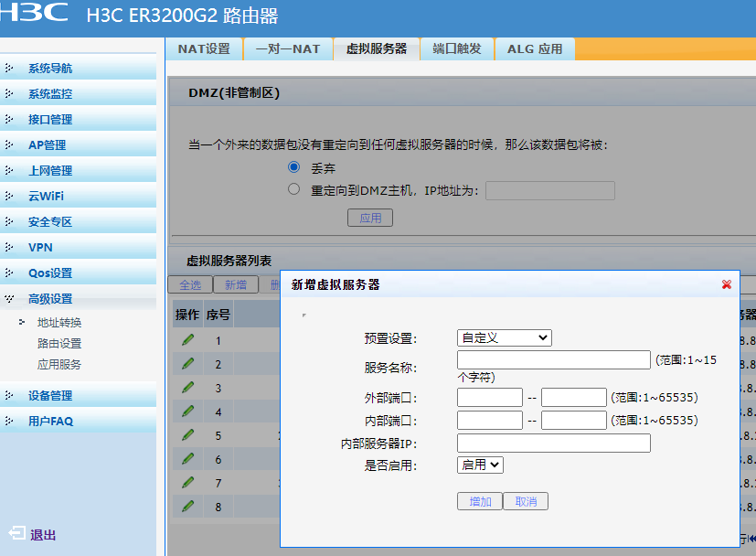
Task: Click the edit pencil icon in row 5
Action: (188, 435)
